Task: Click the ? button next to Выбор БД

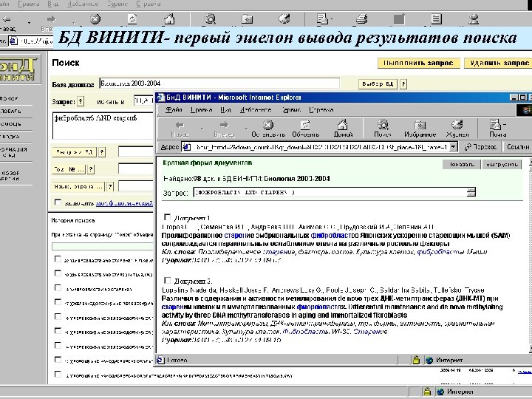Action: click(403, 83)
